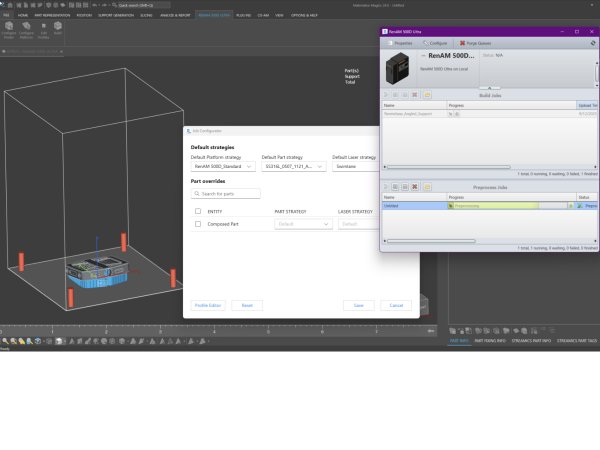
Task: Switch to the SUPPORT GENERATION ribbon tab
Action: point(116,16)
